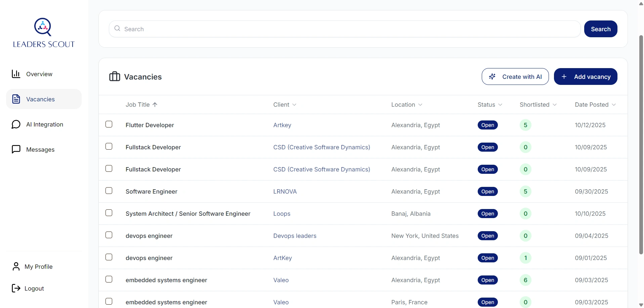Viewport: 644px width, 308px height.
Task: Open the LRNOVA client link
Action: point(285,192)
